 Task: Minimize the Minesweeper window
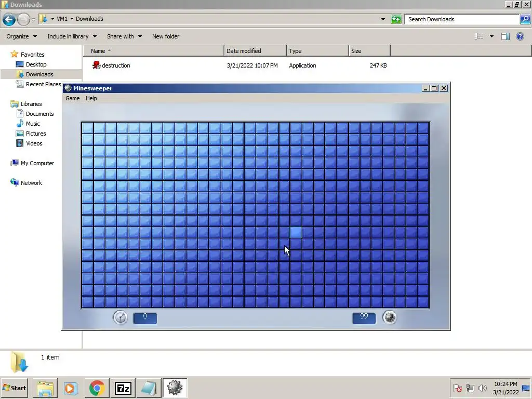(425, 88)
